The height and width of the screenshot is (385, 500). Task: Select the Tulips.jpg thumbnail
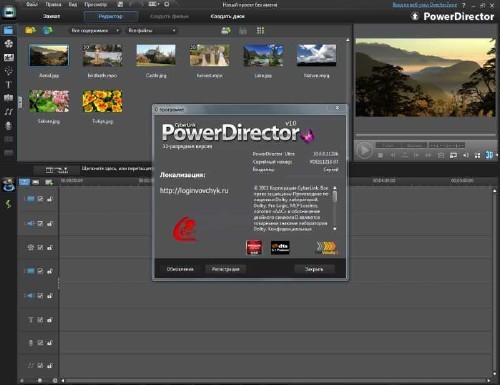pyautogui.click(x=102, y=101)
